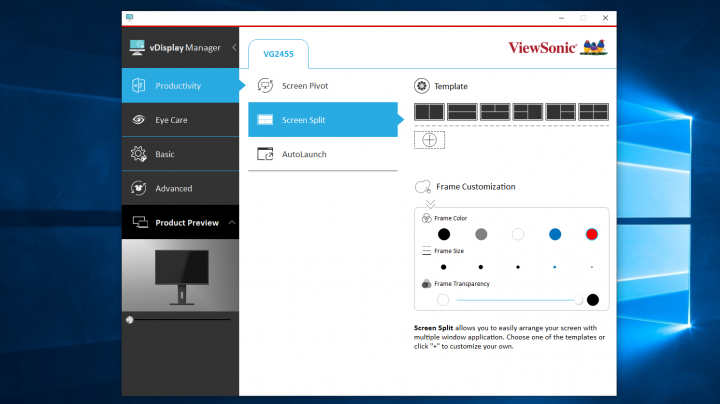Select AutoLaunch option
Screen dimensions: 720x404
(323, 154)
